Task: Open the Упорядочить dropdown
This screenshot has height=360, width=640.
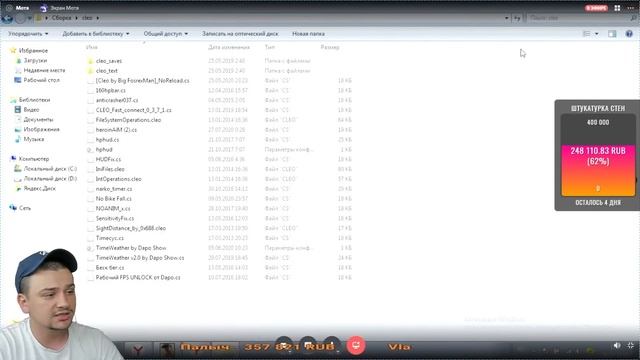Action: coord(28,34)
